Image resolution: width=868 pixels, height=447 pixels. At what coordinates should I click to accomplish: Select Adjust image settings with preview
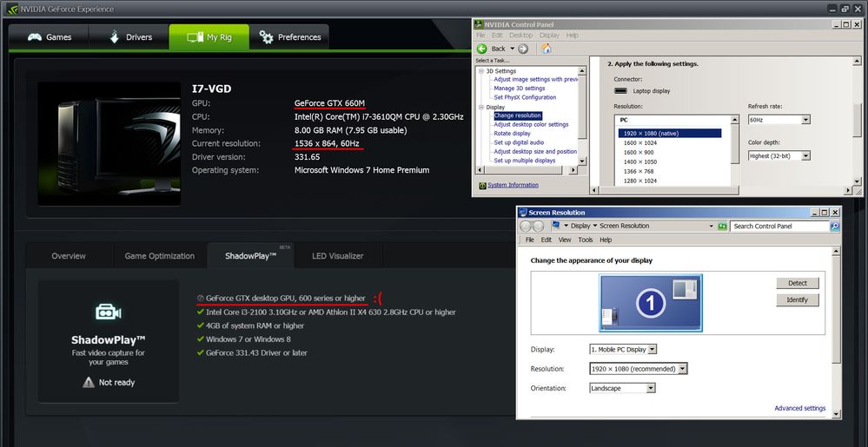click(x=535, y=79)
